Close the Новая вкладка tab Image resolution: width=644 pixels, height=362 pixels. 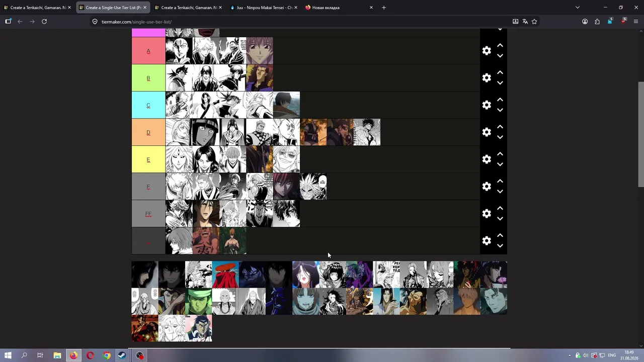coord(371,8)
